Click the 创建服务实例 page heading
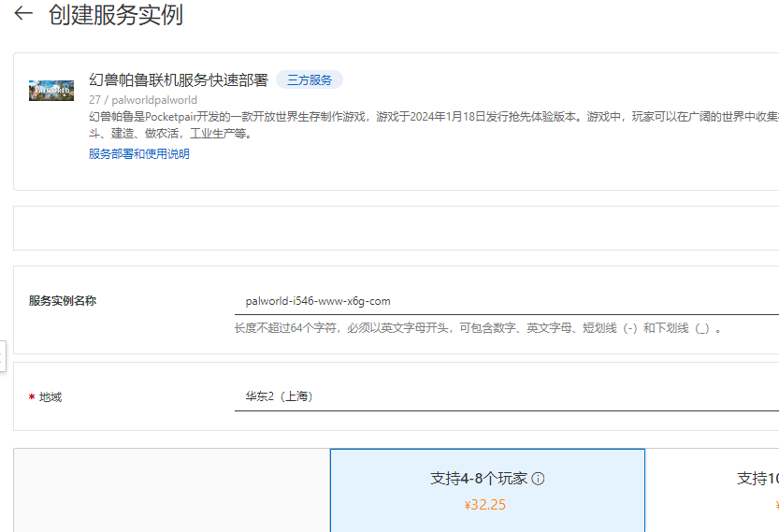The height and width of the screenshot is (532, 779). click(x=116, y=15)
